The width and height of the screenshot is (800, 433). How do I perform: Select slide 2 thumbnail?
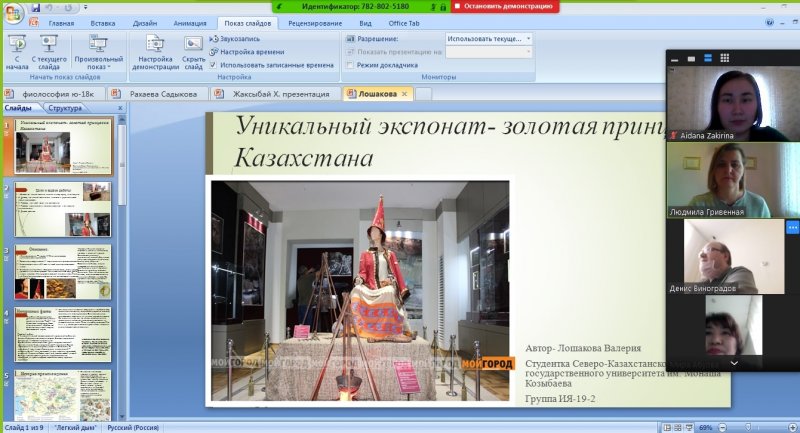(x=62, y=209)
